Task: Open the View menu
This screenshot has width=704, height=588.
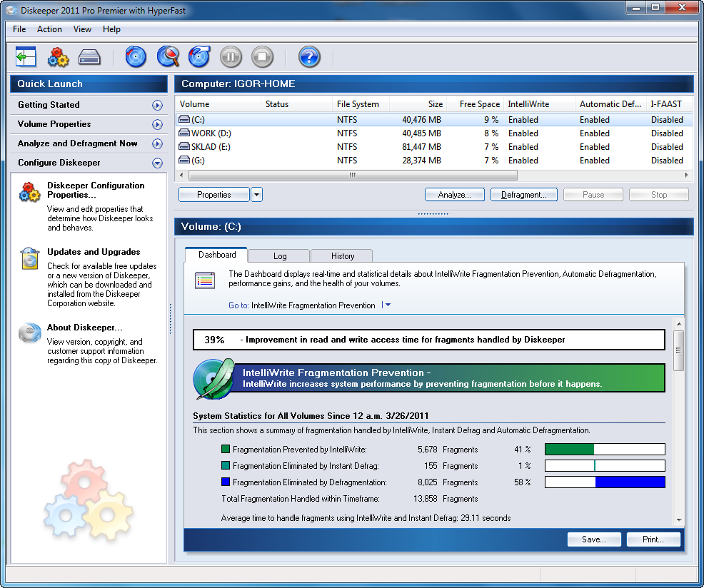Action: (82, 29)
